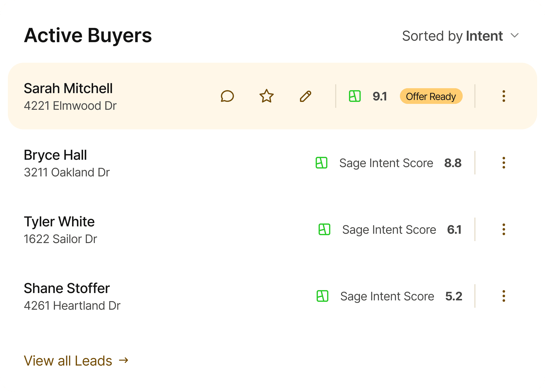
Task: Click the 4221 Elmwood Dr address
Action: click(70, 106)
